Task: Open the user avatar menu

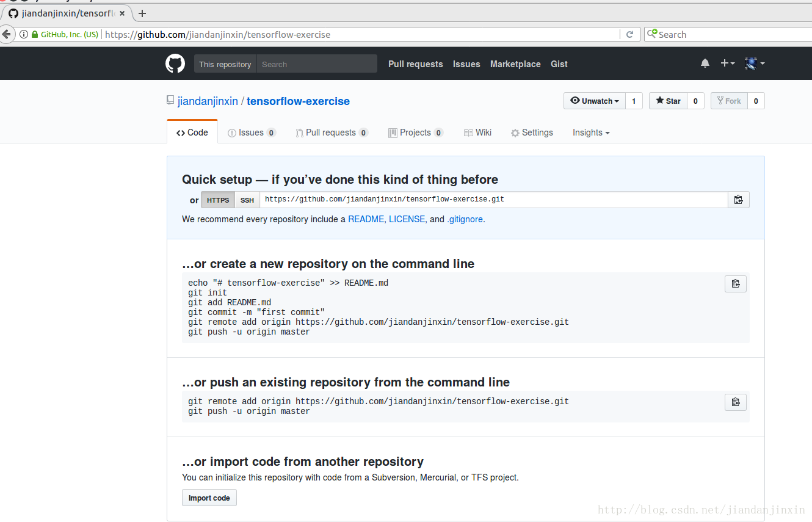Action: pyautogui.click(x=755, y=63)
